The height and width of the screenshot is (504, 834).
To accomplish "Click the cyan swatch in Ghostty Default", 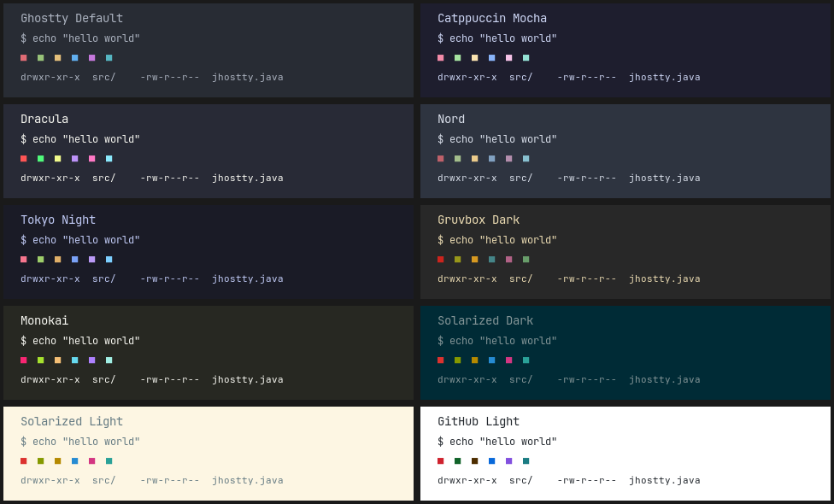I will tap(109, 58).
